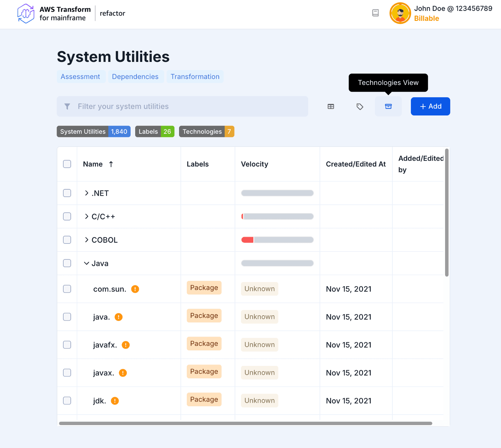This screenshot has height=448, width=501.
Task: Go to the Transformation tab
Action: tap(195, 77)
